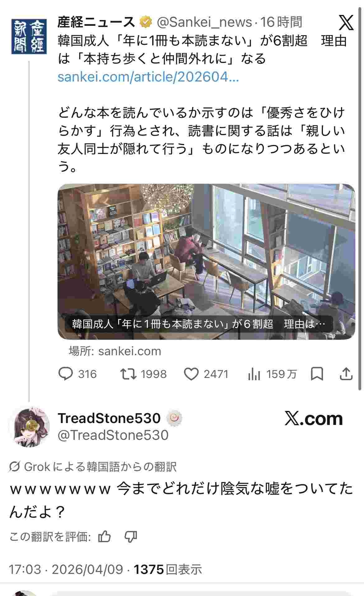Rate translation with thumbs up

coord(104,537)
